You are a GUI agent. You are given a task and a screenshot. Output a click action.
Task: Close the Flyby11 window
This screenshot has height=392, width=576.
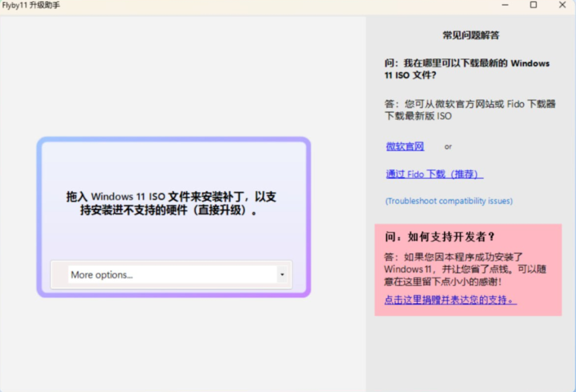point(562,5)
